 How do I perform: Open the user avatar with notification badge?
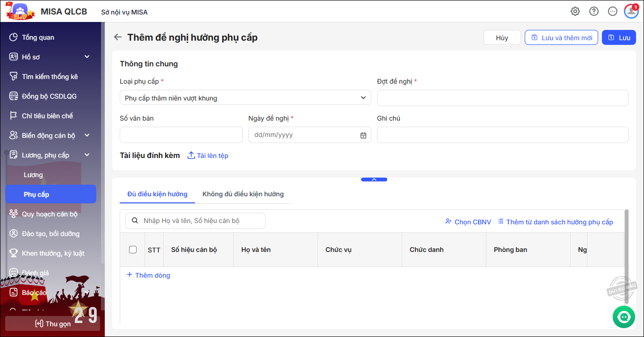pos(631,12)
